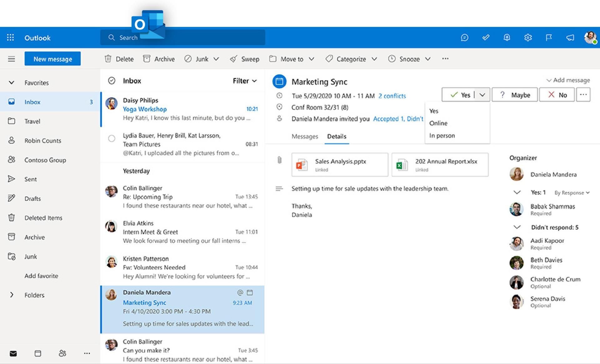Open the Drafts folder
This screenshot has height=364, width=600.
pos(50,198)
